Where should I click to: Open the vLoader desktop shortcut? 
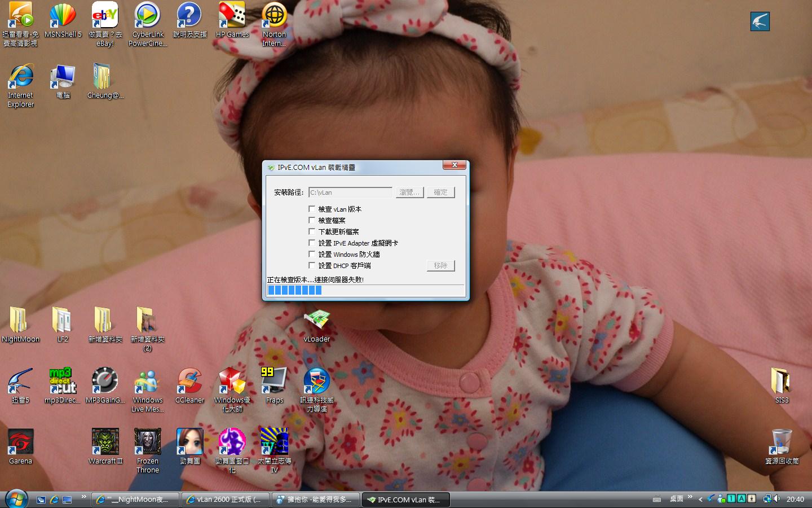316,321
